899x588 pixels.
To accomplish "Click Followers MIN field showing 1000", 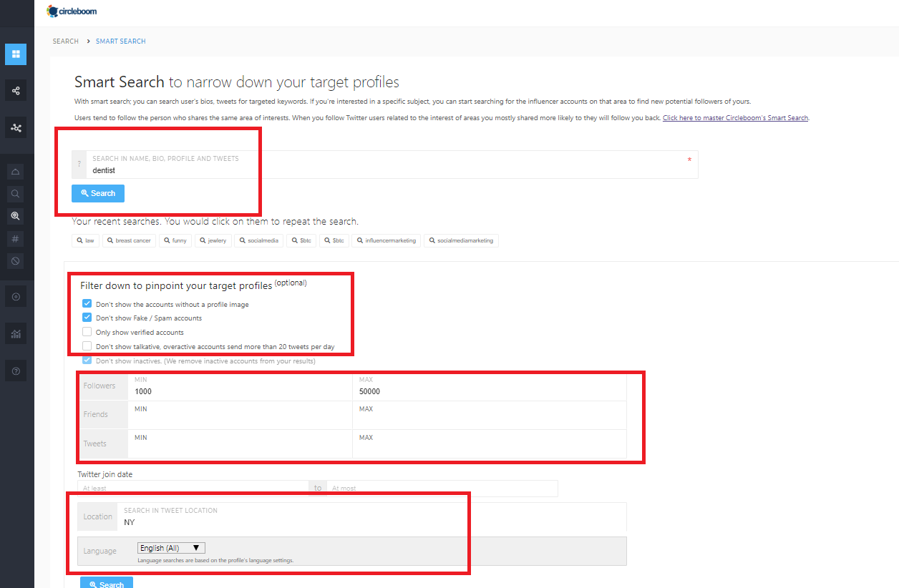I will (240, 386).
